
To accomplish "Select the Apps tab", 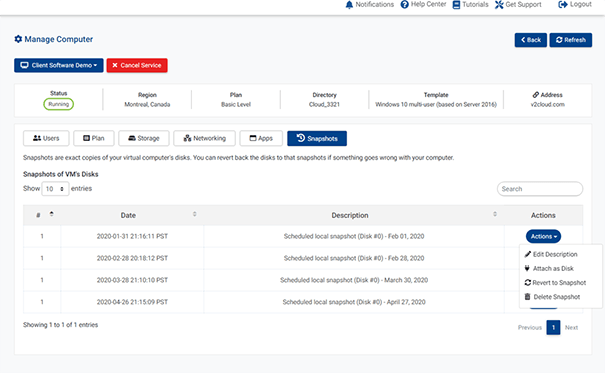I will coord(261,138).
